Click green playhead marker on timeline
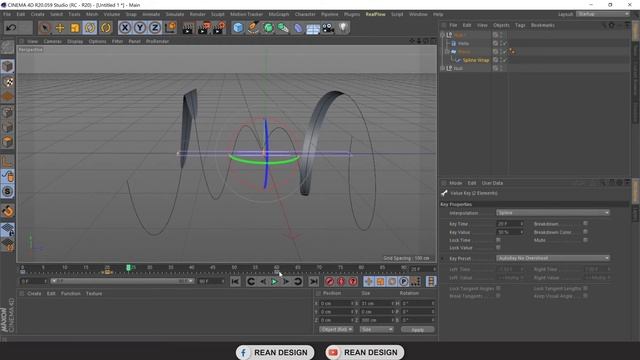This screenshot has width=640, height=360. point(128,268)
